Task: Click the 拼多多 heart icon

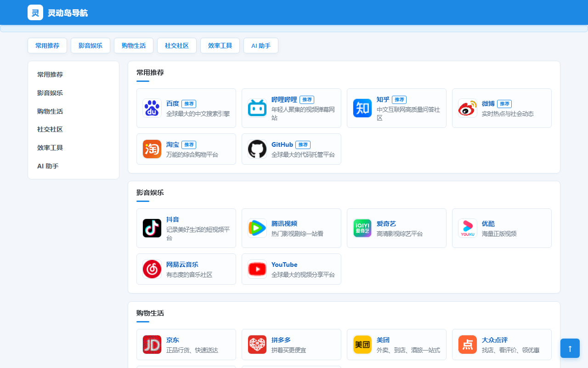Action: (x=257, y=345)
